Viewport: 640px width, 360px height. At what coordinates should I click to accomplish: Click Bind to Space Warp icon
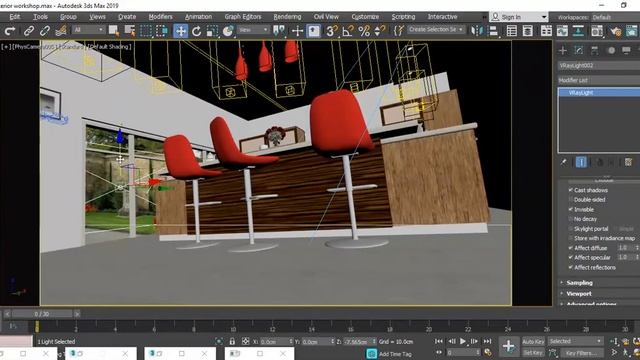(61, 31)
